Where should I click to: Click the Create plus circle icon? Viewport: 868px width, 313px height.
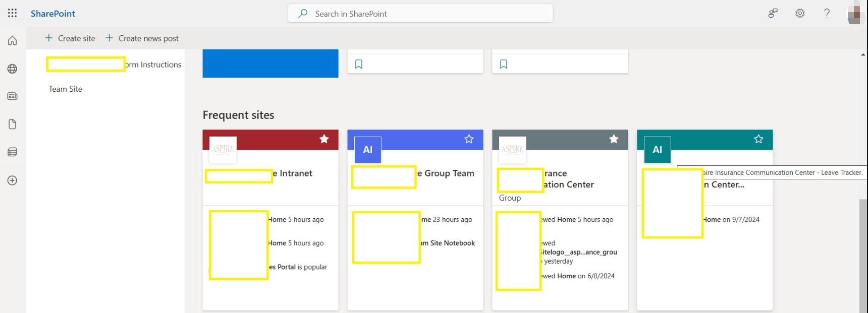pyautogui.click(x=12, y=180)
